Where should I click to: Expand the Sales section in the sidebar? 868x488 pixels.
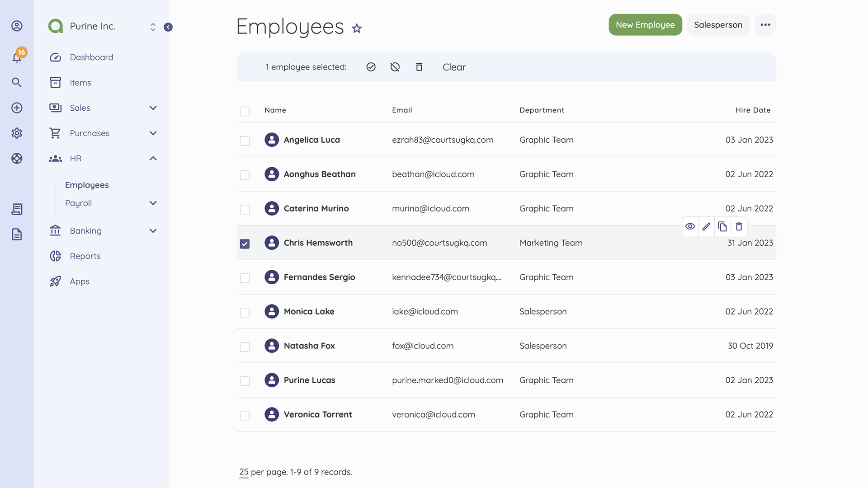(x=153, y=108)
